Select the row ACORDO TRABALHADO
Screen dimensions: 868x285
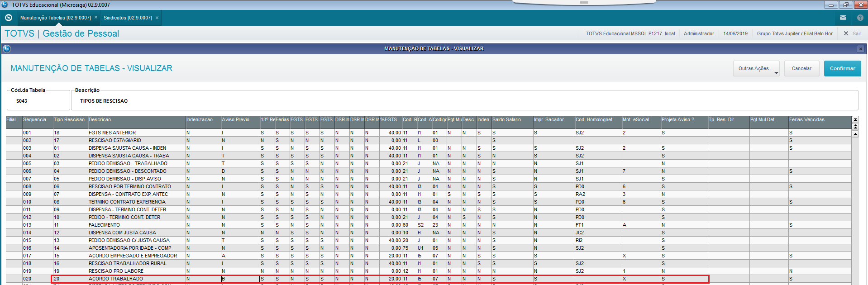pyautogui.click(x=429, y=279)
